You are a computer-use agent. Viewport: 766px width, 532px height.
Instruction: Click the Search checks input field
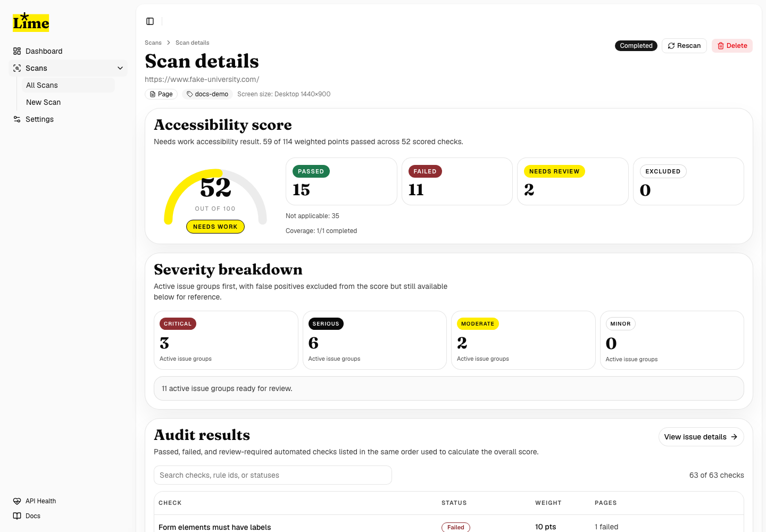pos(272,475)
